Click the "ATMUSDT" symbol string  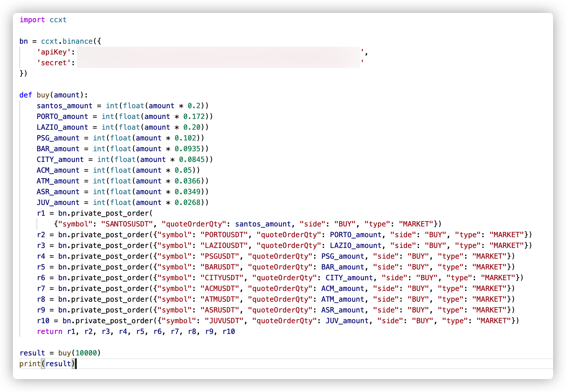point(220,299)
